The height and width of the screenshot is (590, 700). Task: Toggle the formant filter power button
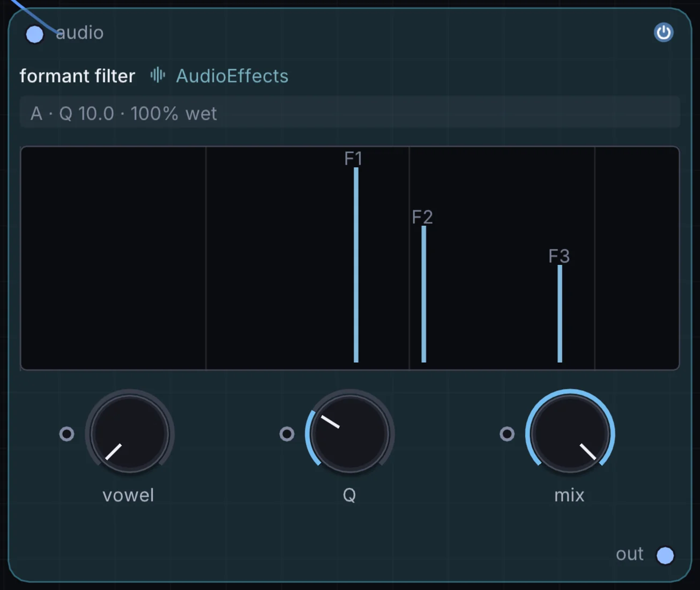[x=664, y=33]
